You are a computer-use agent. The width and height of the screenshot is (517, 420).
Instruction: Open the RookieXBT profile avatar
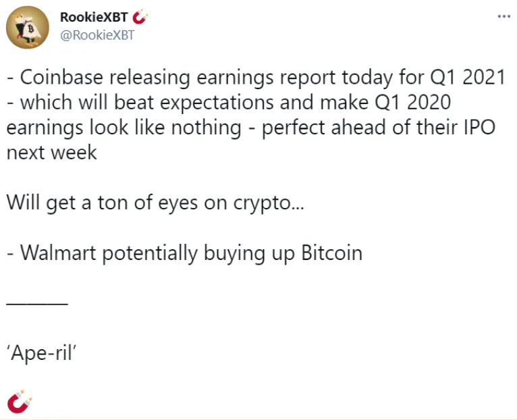pos(28,28)
